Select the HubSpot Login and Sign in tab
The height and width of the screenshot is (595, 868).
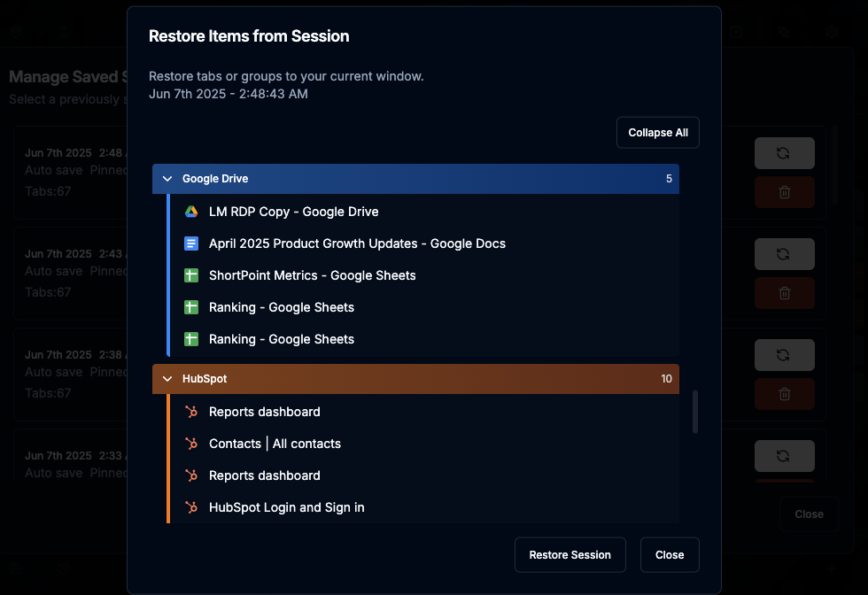[423, 507]
